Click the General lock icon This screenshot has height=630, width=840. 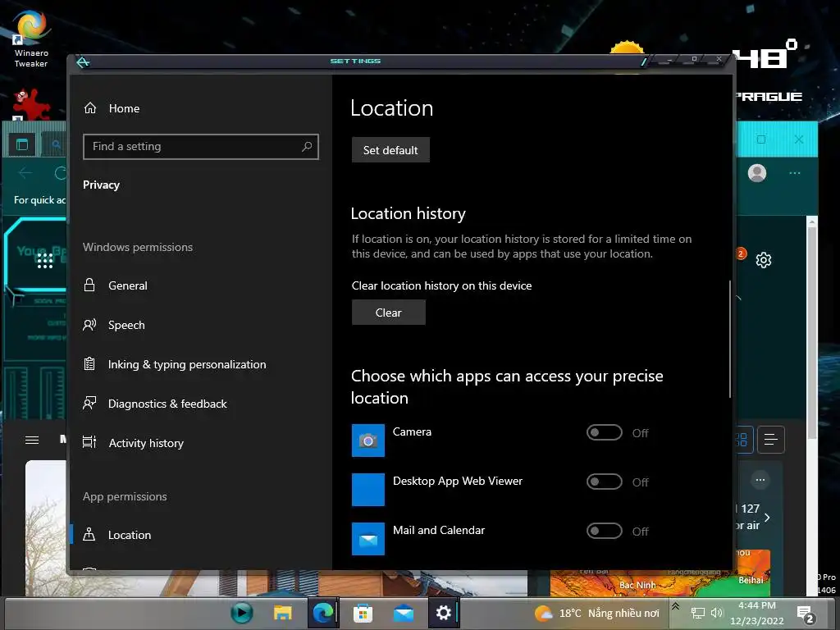[x=89, y=285]
